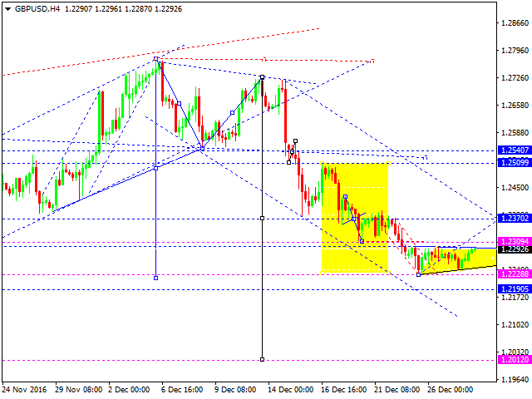Click the 29 Nov 08:00 time label
The height and width of the screenshot is (399, 532).
click(79, 390)
